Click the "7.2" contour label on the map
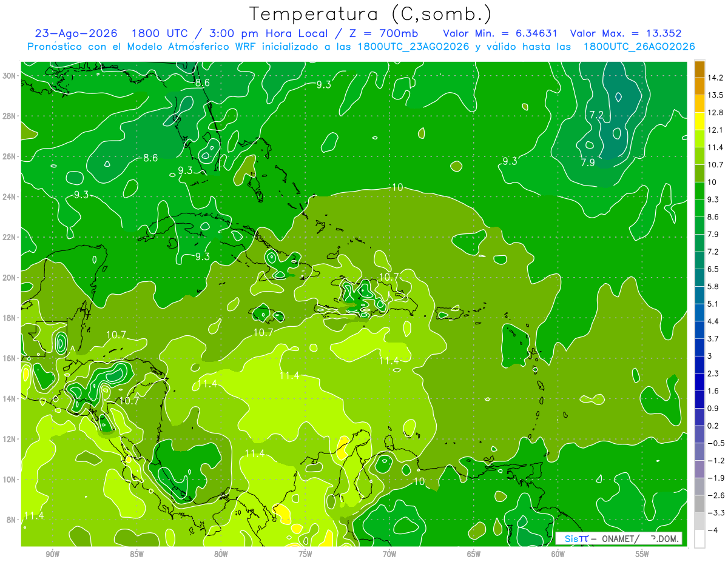Screen dimensions: 728x562 [596, 115]
